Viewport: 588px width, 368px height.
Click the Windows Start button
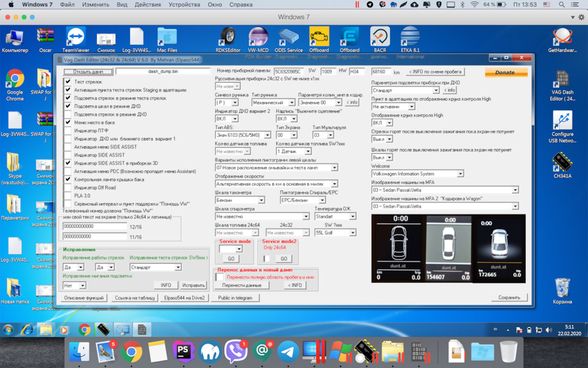click(x=8, y=330)
